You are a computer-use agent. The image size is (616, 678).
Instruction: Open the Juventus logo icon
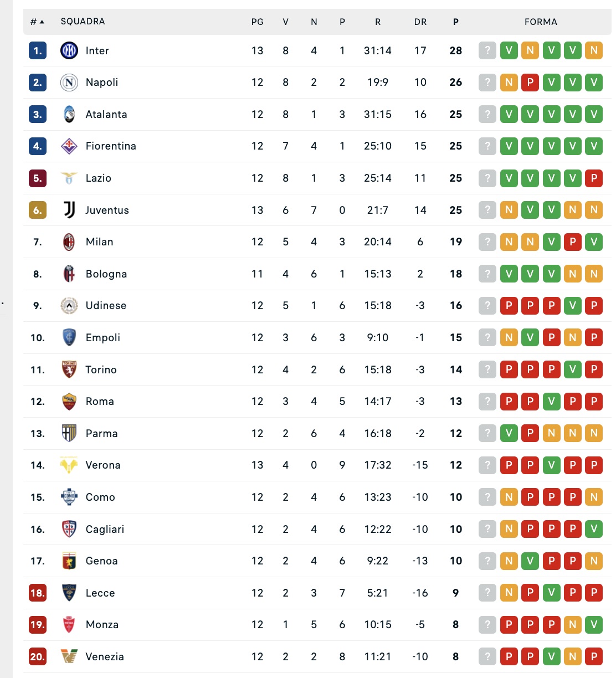coord(69,210)
